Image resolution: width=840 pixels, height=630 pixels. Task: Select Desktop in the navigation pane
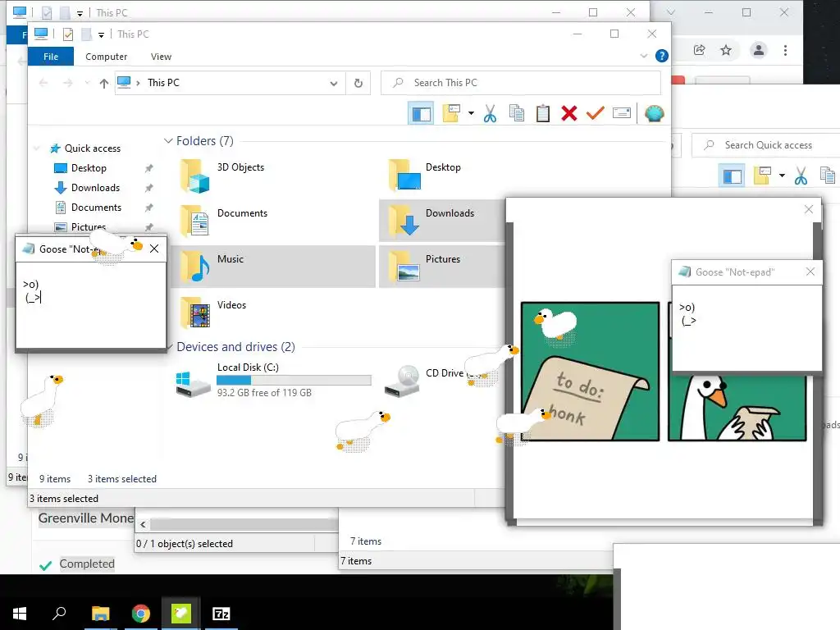point(89,167)
